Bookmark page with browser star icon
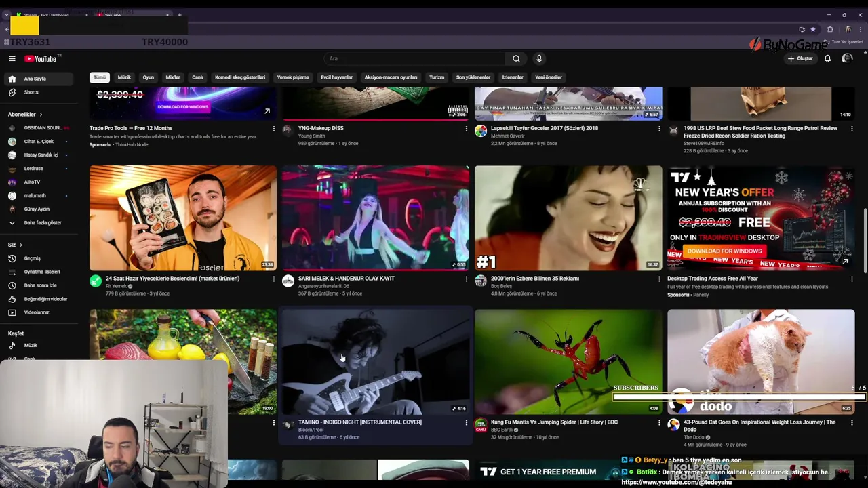This screenshot has width=868, height=488. [813, 30]
